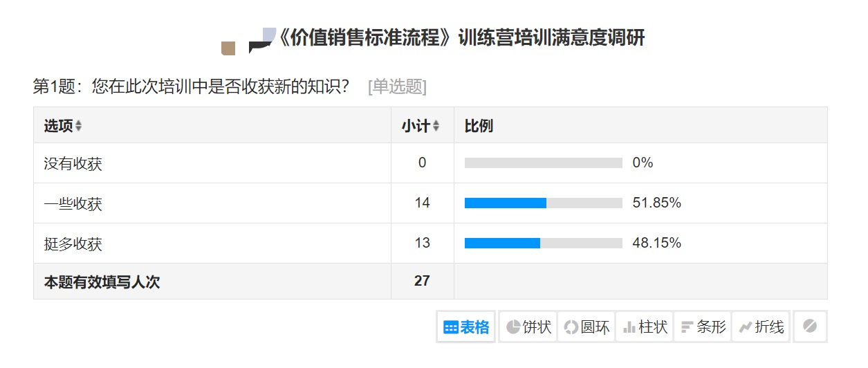Click the [单选题] question type label
This screenshot has height=368, width=868.
(397, 86)
